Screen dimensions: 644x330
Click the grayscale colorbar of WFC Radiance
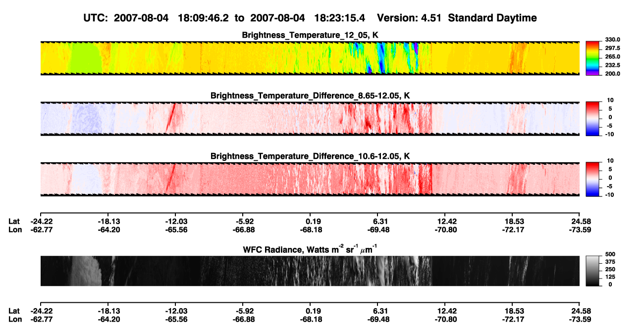click(592, 271)
